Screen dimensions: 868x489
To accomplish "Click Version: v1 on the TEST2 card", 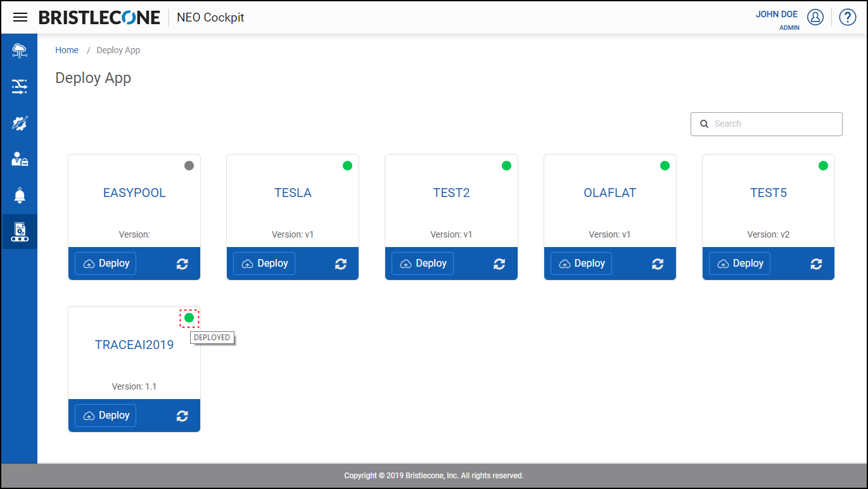I will point(452,234).
